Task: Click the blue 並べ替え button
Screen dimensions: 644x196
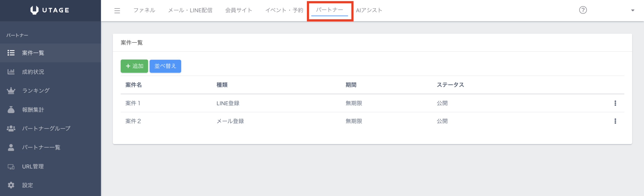Action: point(165,66)
